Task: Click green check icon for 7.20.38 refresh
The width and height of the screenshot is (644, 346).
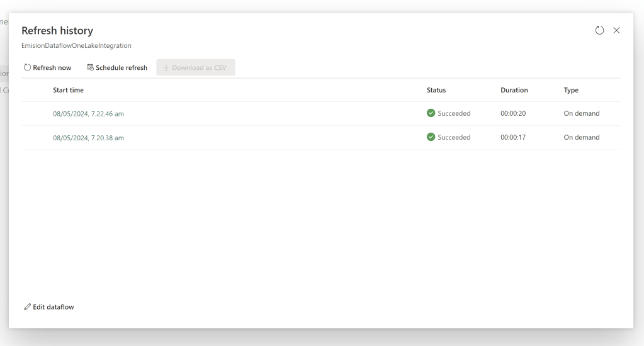Action: tap(431, 137)
